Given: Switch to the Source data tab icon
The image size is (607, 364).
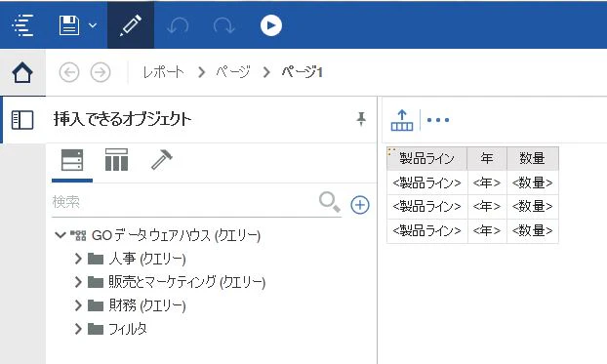Looking at the screenshot, I should pyautogui.click(x=72, y=160).
